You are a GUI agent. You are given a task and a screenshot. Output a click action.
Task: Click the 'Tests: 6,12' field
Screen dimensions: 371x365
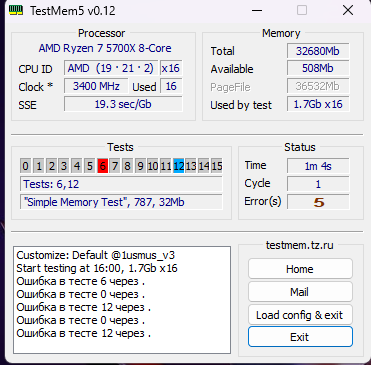[x=121, y=184]
